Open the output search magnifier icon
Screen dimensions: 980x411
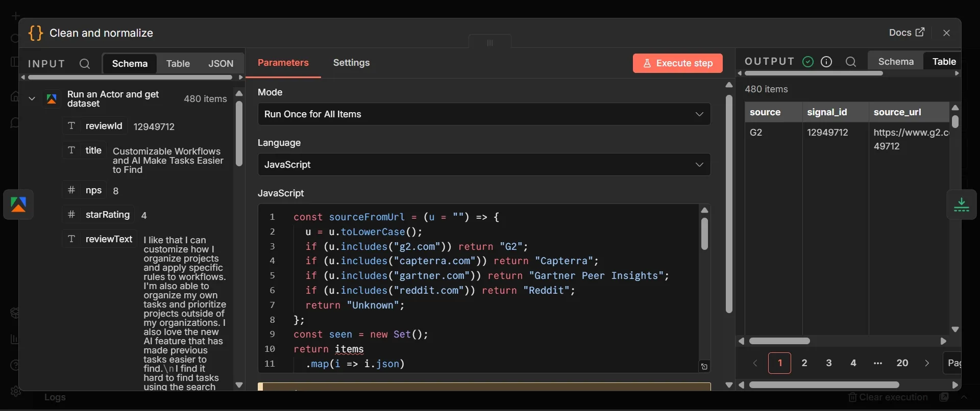click(850, 62)
